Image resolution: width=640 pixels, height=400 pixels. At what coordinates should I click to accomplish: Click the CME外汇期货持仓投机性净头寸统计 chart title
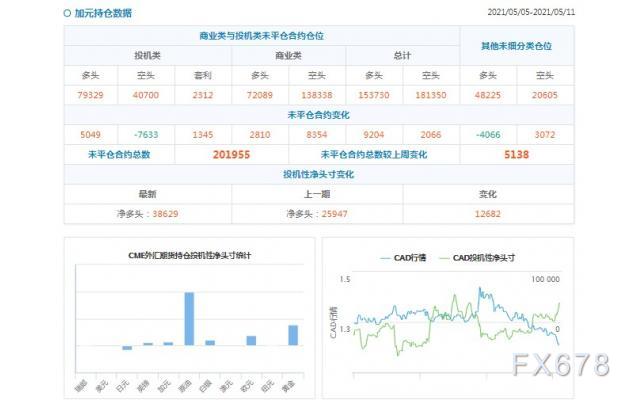click(x=189, y=256)
